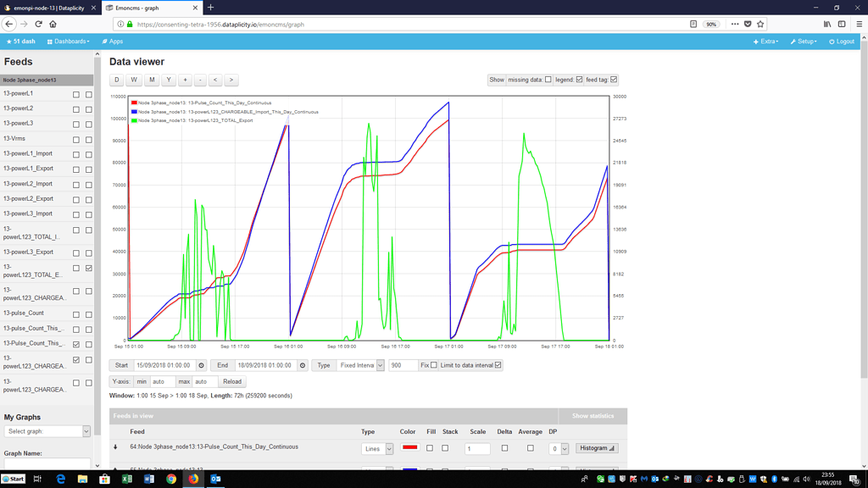Viewport: 868px width, 488px height.
Task: Open the Dashboards menu
Action: [68, 41]
